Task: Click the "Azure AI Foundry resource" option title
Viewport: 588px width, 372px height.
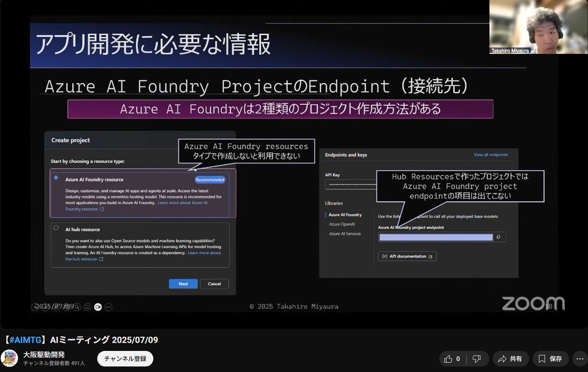Action: pos(95,180)
